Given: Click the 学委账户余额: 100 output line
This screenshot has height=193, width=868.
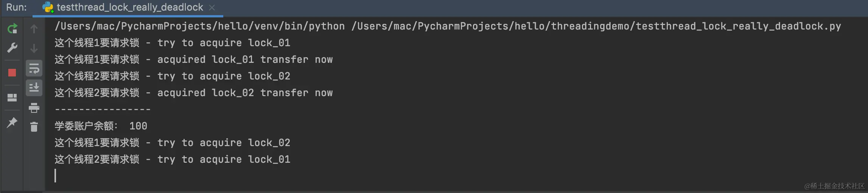Looking at the screenshot, I should point(101,126).
